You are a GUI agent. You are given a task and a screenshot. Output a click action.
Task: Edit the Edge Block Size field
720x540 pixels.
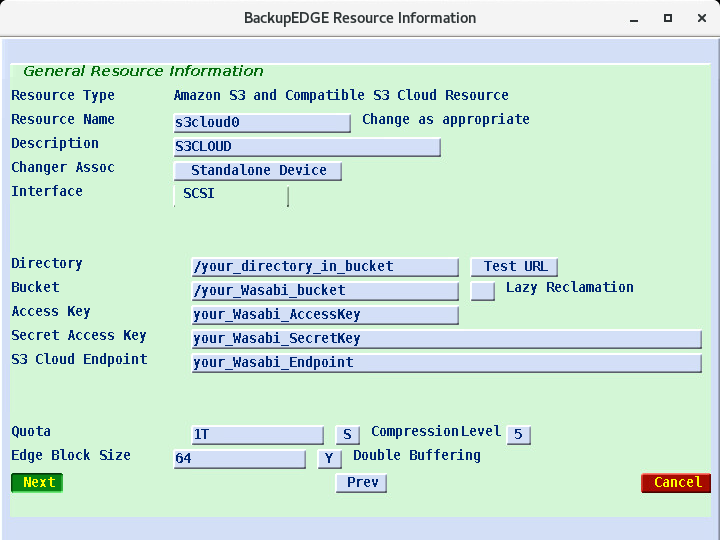[240, 459]
